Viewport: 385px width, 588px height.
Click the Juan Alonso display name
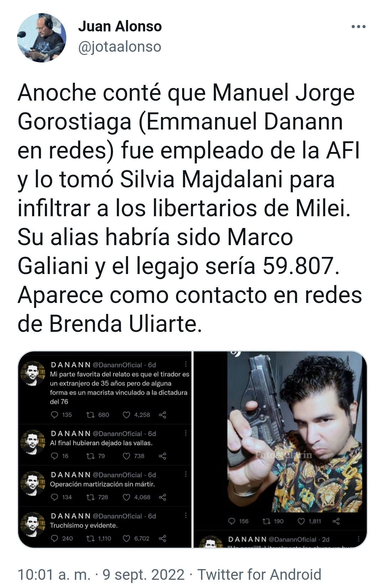[120, 26]
